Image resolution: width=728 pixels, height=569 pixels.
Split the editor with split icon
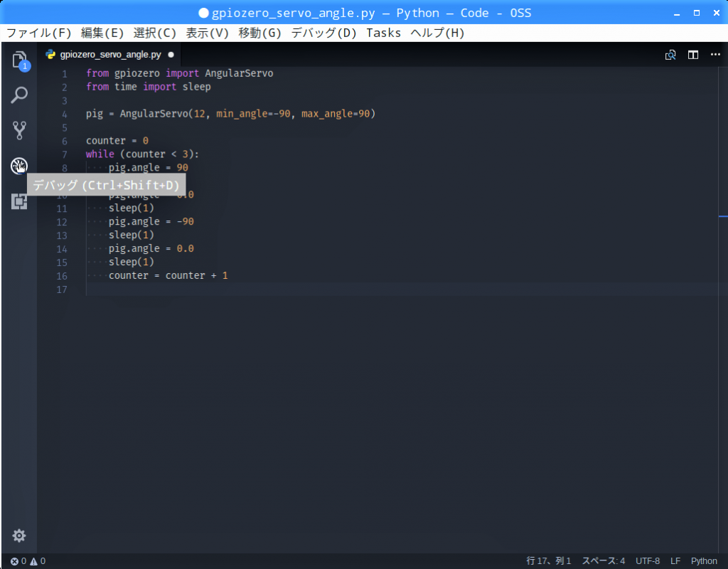click(x=692, y=55)
